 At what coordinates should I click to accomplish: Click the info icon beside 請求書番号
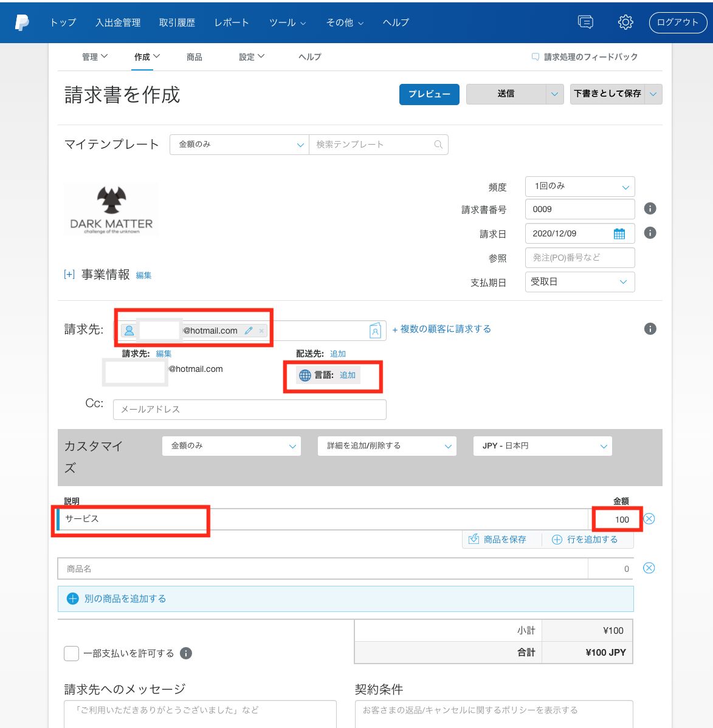click(x=650, y=209)
